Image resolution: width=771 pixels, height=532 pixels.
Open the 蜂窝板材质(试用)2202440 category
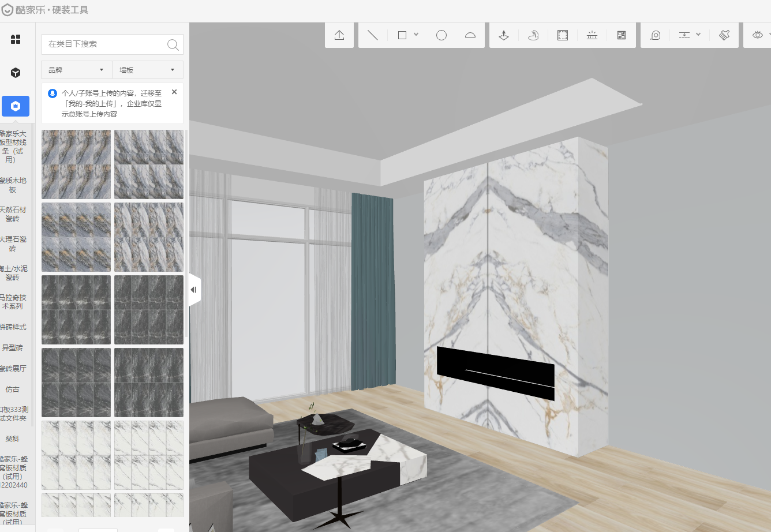coord(13,472)
